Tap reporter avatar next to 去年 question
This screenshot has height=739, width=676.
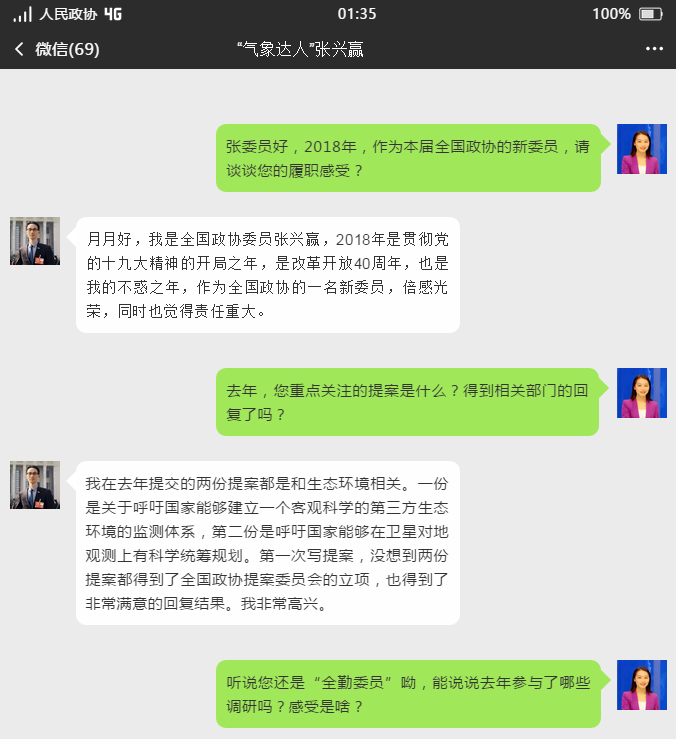(642, 393)
